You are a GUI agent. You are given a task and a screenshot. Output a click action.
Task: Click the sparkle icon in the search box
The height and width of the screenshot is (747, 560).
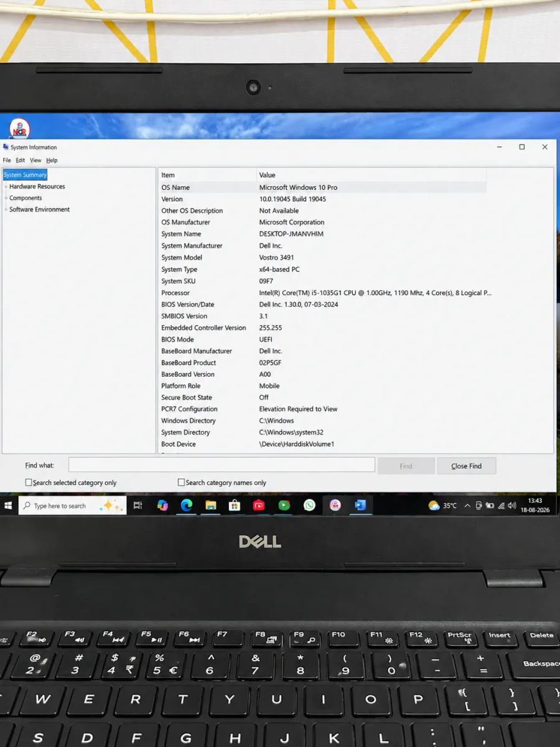point(112,505)
